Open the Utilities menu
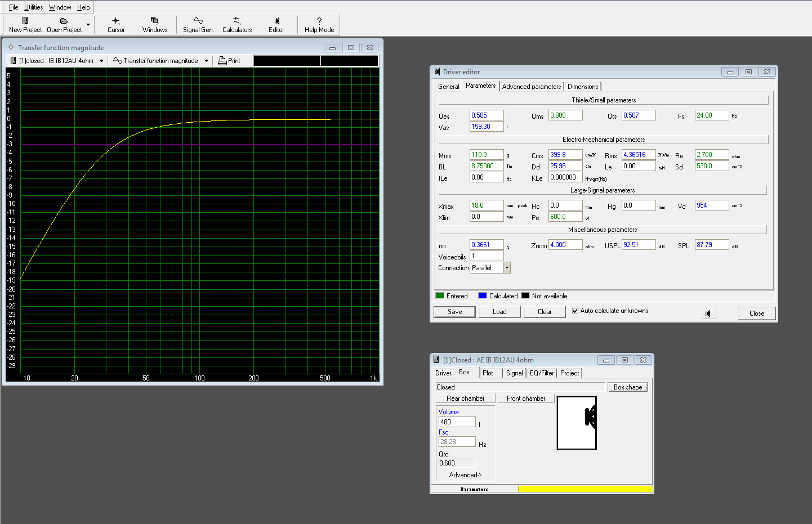 (x=33, y=7)
